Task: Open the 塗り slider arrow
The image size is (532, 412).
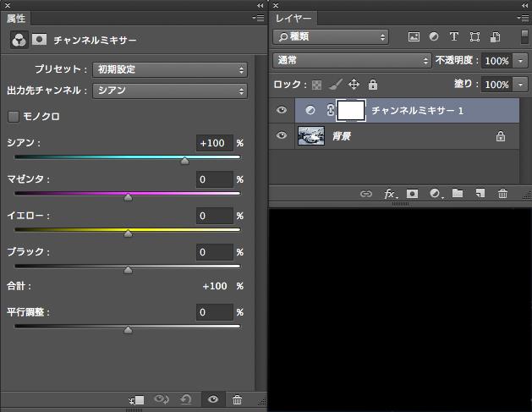Action: 521,85
